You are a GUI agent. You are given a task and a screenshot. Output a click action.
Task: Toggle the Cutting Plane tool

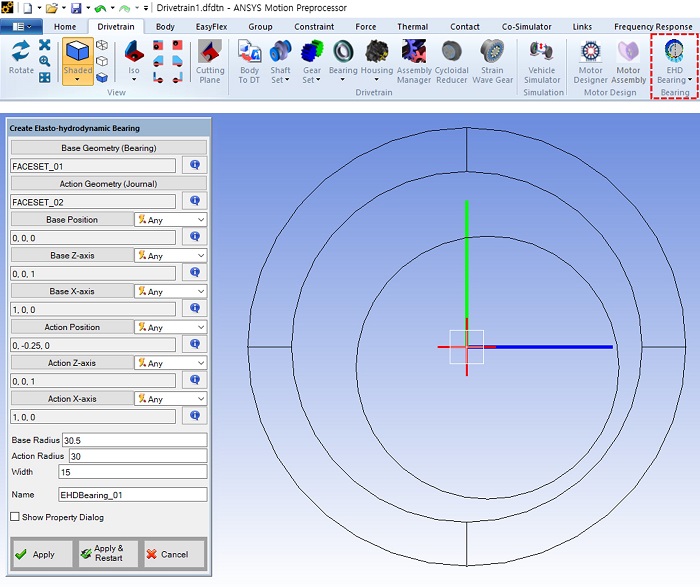click(x=210, y=62)
